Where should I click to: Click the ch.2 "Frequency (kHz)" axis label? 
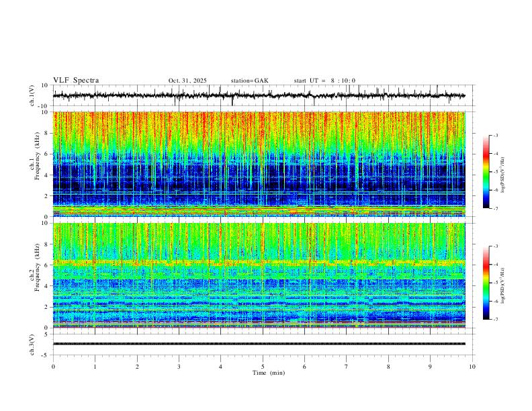point(37,267)
